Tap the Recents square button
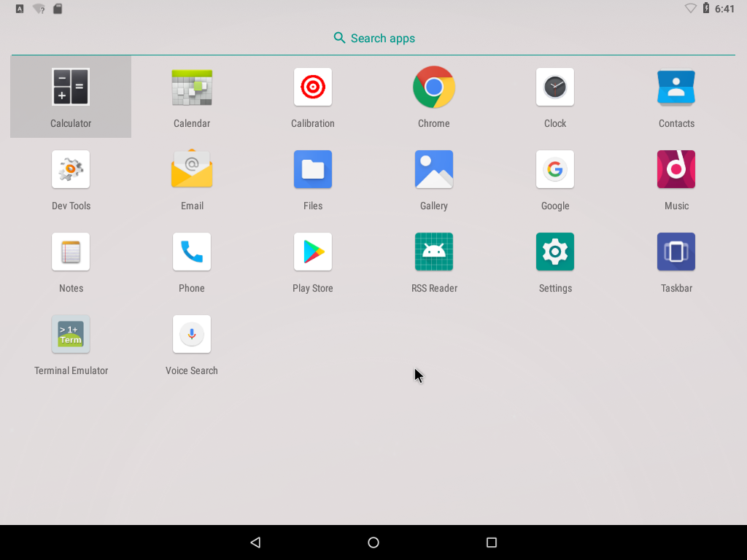The height and width of the screenshot is (560, 747). [x=492, y=542]
